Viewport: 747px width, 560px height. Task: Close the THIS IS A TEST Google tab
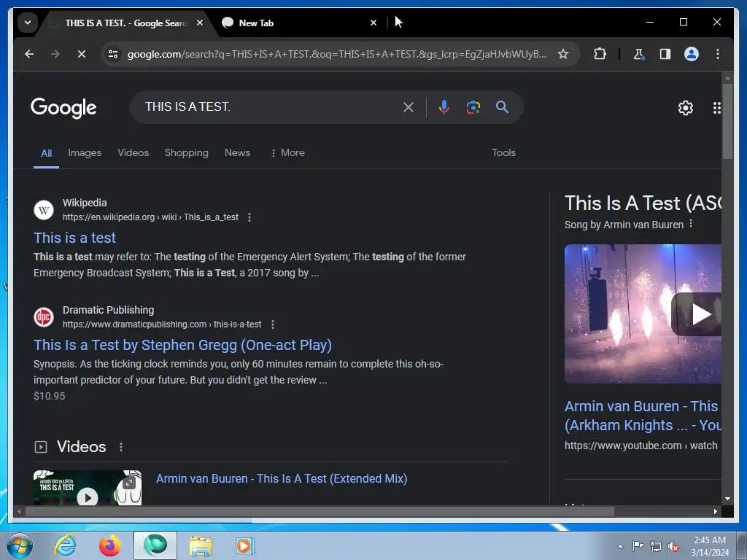pyautogui.click(x=200, y=23)
